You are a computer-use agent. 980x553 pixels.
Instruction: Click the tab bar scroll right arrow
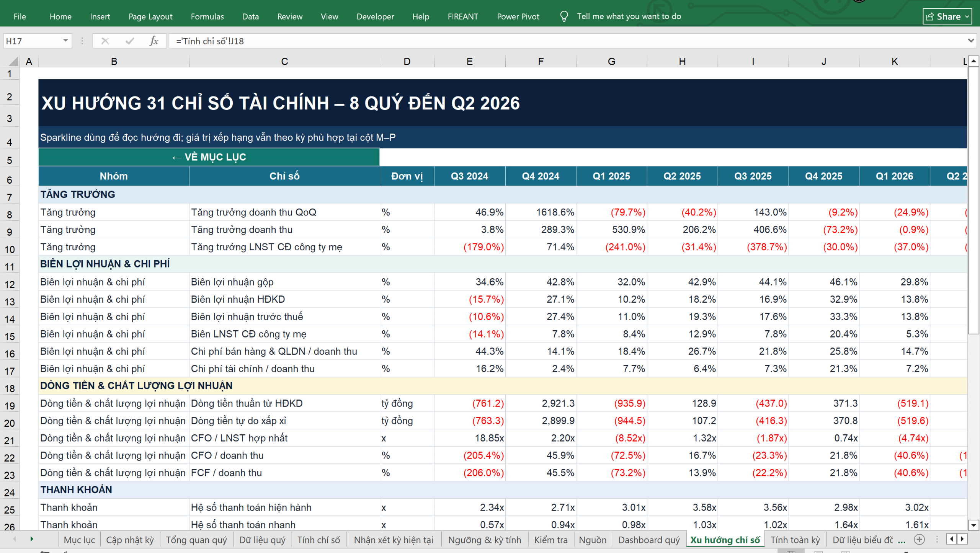coord(962,539)
